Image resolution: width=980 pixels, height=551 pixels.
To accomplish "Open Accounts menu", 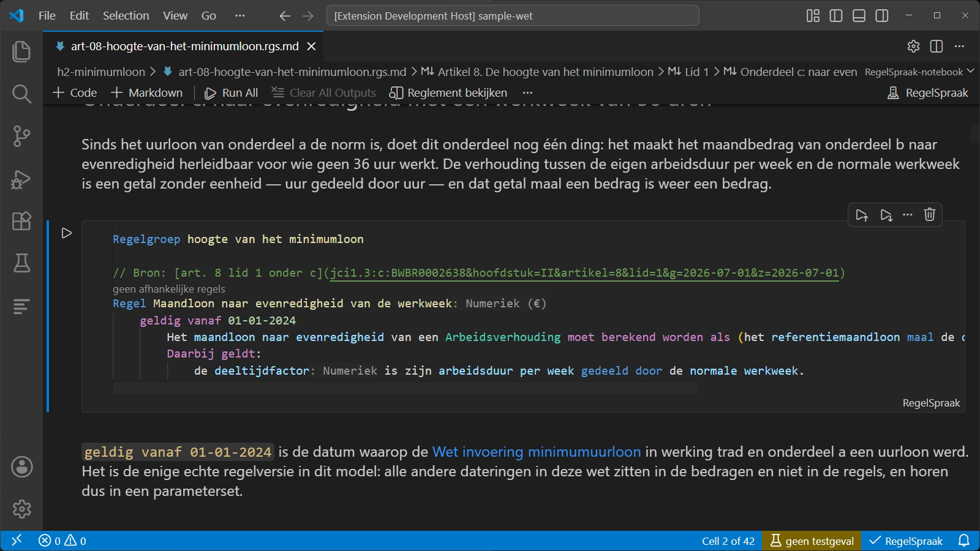I will [21, 467].
